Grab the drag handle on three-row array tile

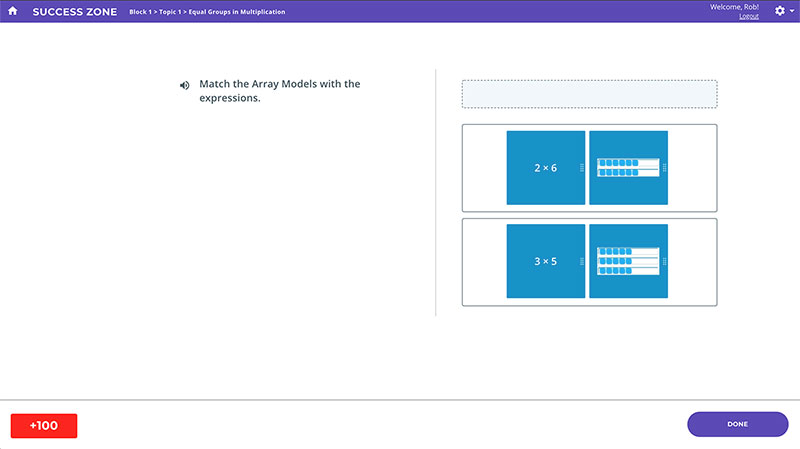tap(664, 261)
